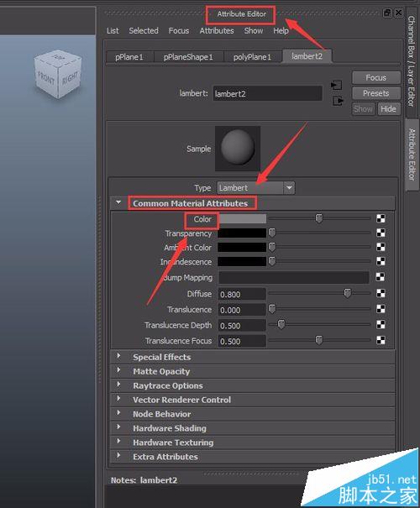The width and height of the screenshot is (420, 508).
Task: Click the Incandescence slider handle
Action: tap(272, 261)
